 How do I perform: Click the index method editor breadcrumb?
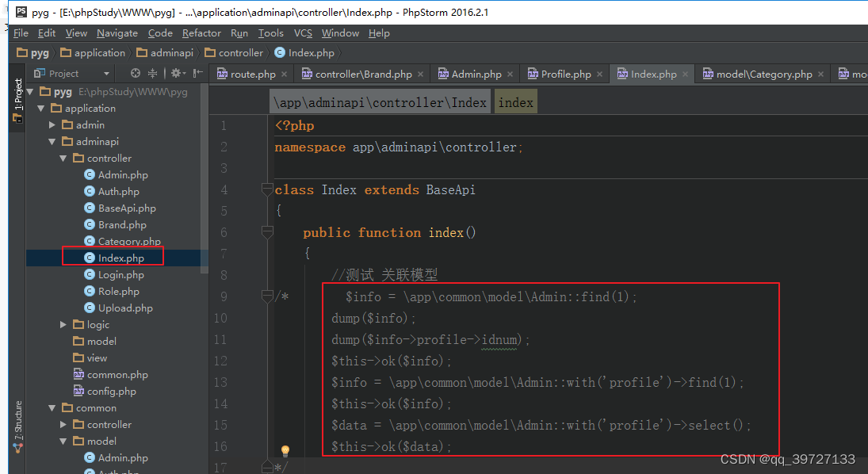[515, 102]
